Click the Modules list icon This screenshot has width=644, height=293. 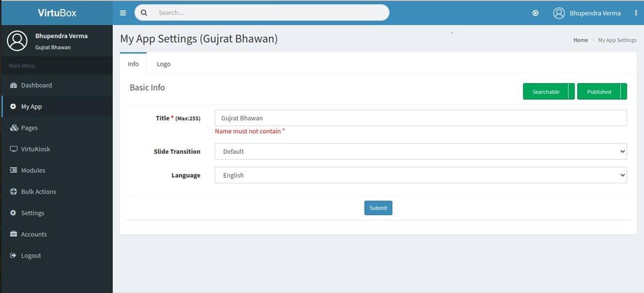pos(14,170)
